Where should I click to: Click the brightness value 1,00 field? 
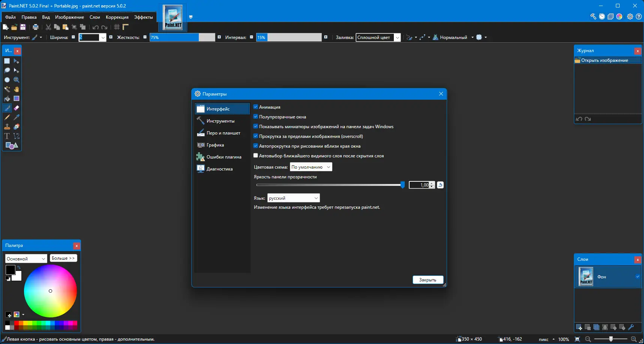[x=419, y=185]
